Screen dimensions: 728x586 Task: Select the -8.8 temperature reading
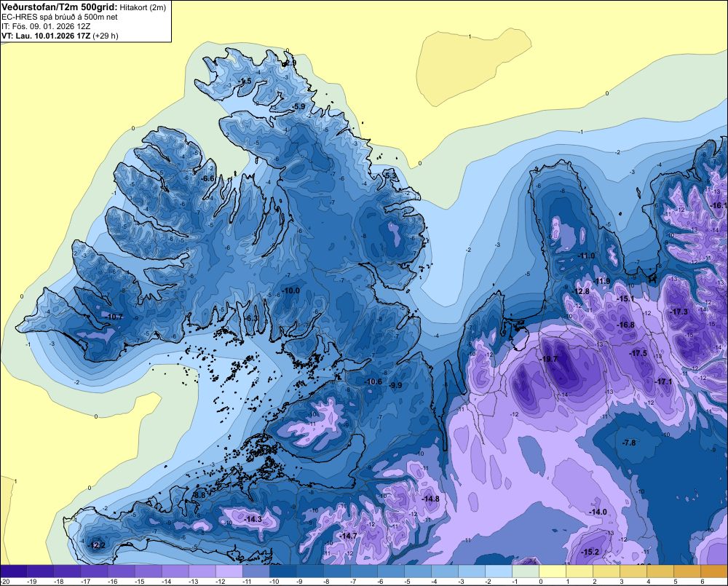pos(199,496)
